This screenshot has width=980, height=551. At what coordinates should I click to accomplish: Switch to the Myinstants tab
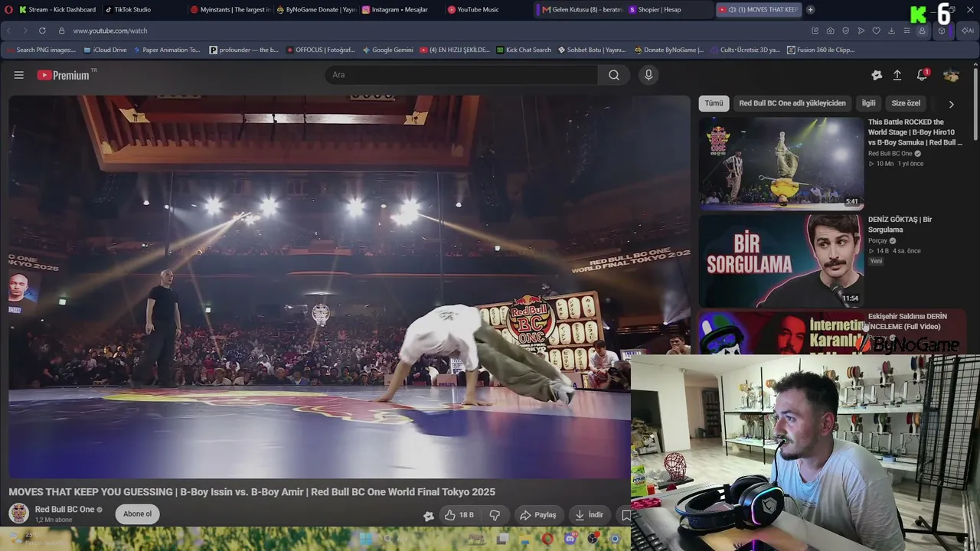pyautogui.click(x=230, y=9)
